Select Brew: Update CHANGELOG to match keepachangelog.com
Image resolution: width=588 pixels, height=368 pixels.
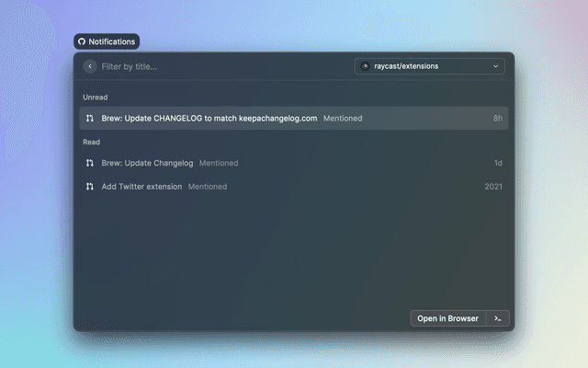point(209,118)
